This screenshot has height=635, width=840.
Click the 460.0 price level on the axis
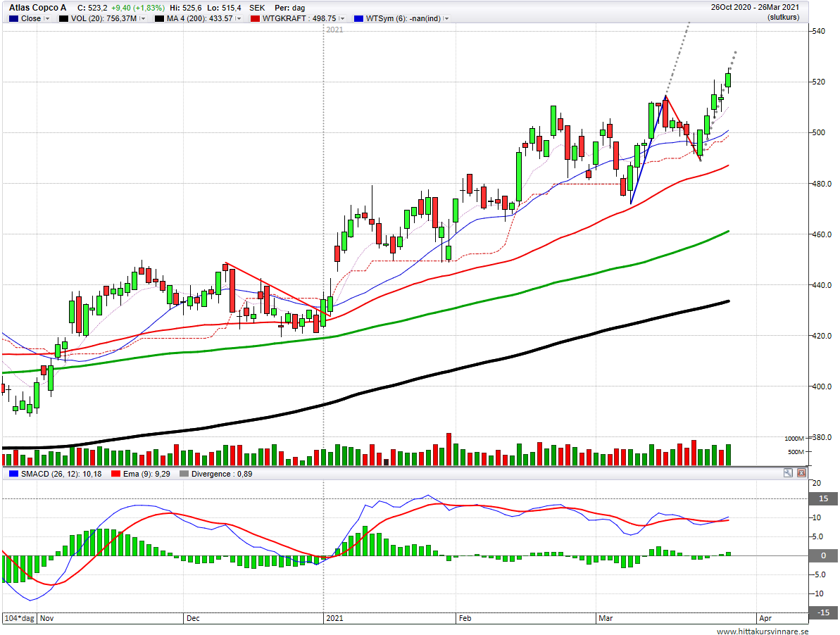pos(822,234)
